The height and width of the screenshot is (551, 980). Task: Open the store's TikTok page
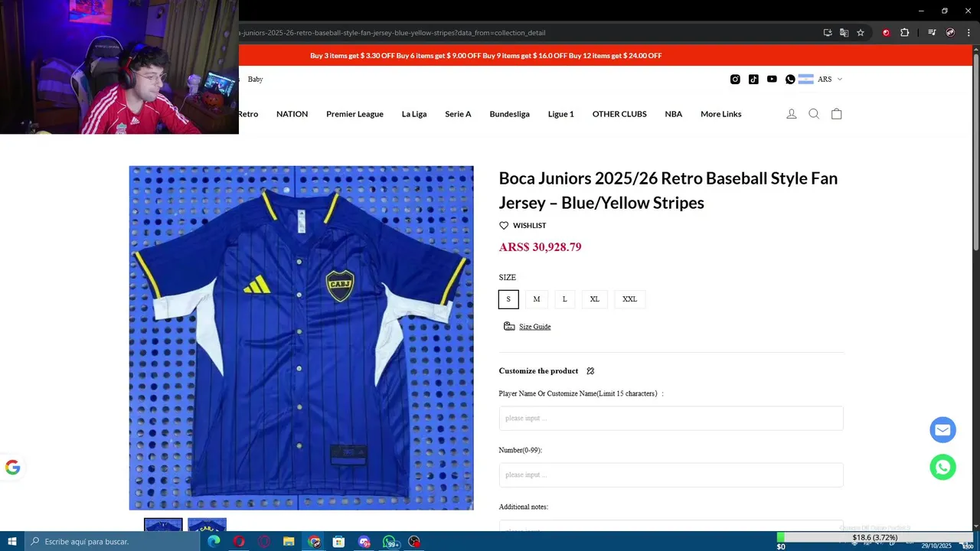(x=753, y=80)
